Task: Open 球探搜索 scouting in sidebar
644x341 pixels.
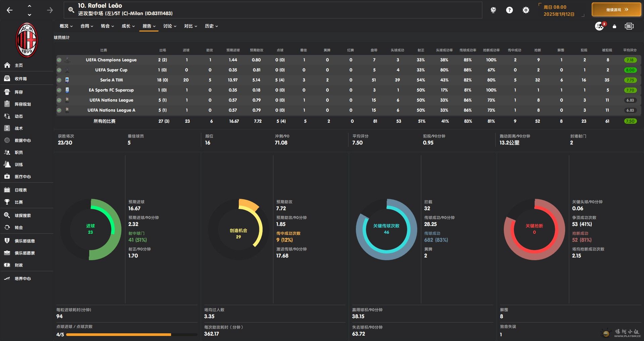Action: pyautogui.click(x=27, y=216)
